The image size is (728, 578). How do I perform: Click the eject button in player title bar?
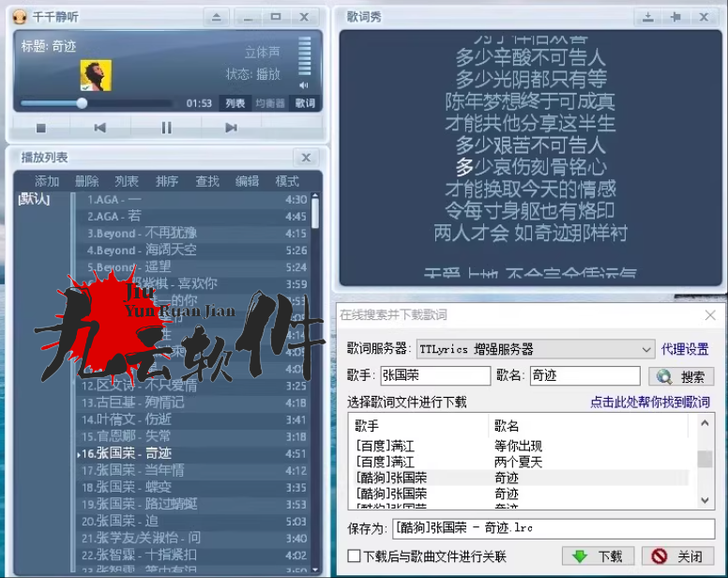[x=217, y=18]
